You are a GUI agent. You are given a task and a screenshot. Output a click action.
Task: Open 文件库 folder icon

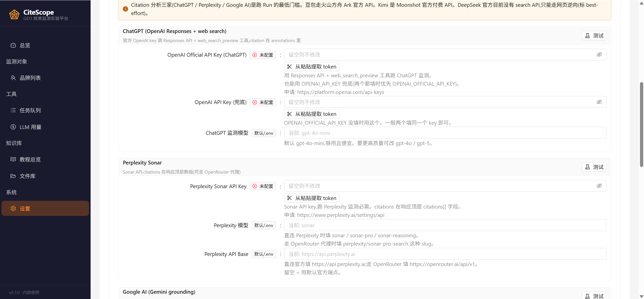coord(13,176)
